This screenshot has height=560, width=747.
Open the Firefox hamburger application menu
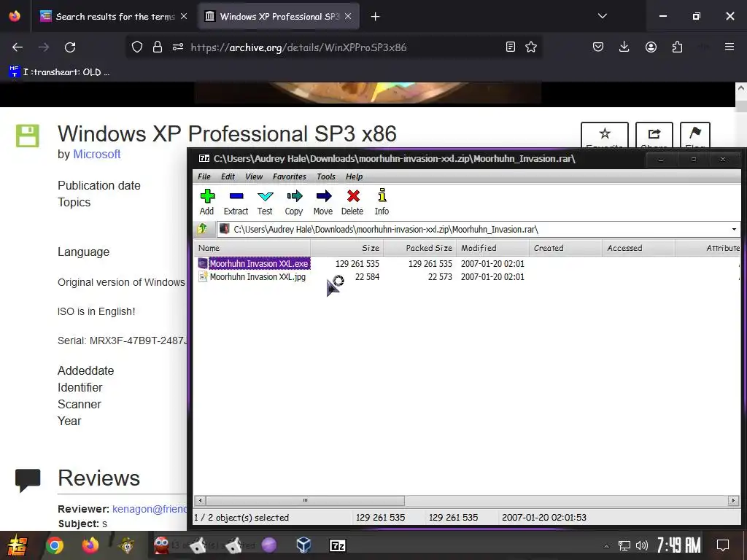tap(729, 47)
